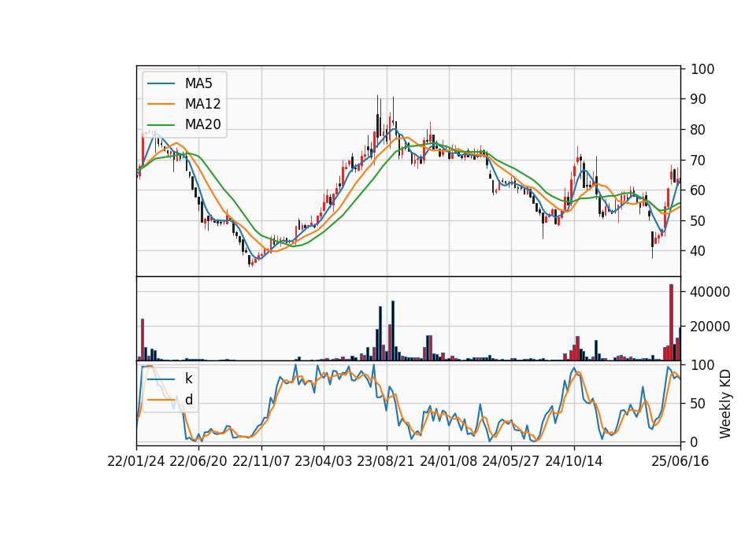Click the d legend label
The image size is (756, 543).
[189, 400]
